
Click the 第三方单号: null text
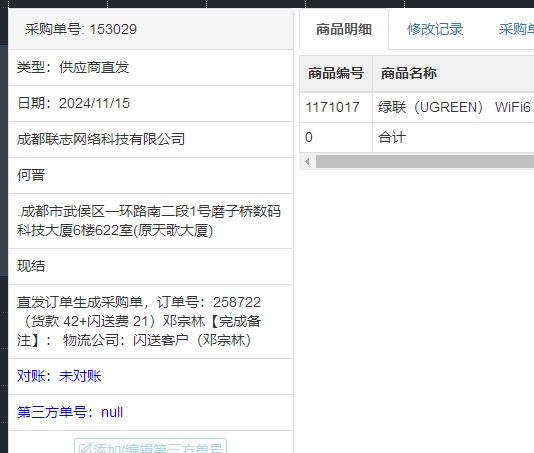70,412
